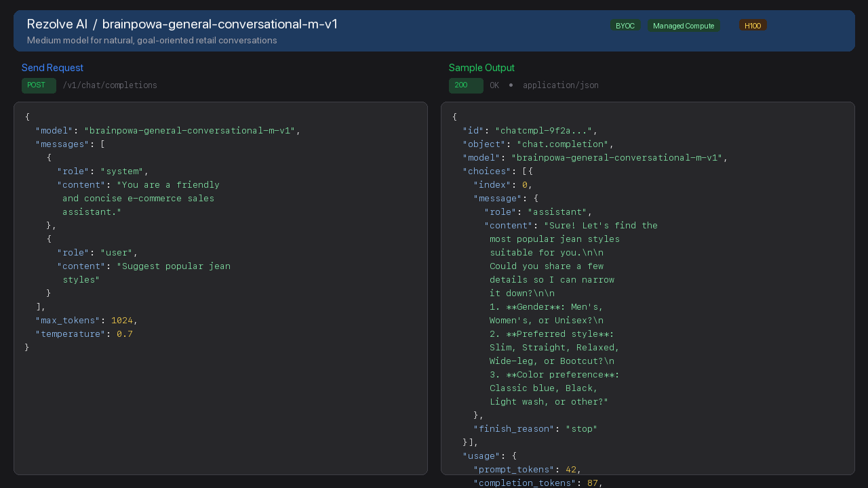Viewport: 868px width, 488px height.
Task: Click the OK status text
Action: coord(494,85)
